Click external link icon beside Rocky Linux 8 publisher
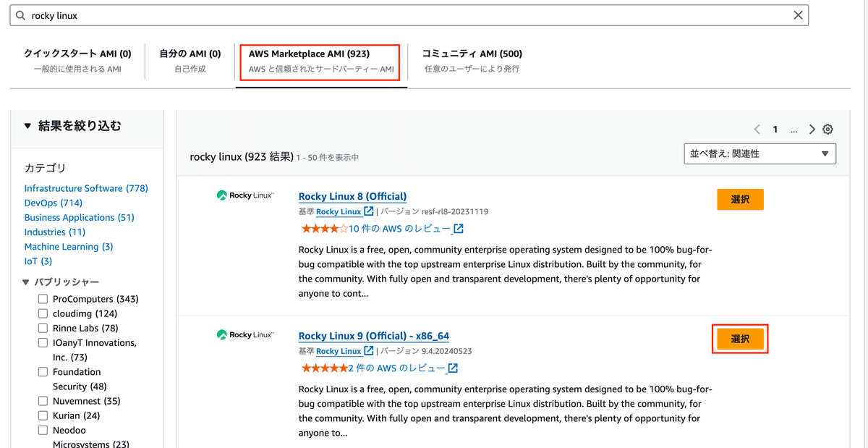The height and width of the screenshot is (448, 868). (x=369, y=211)
